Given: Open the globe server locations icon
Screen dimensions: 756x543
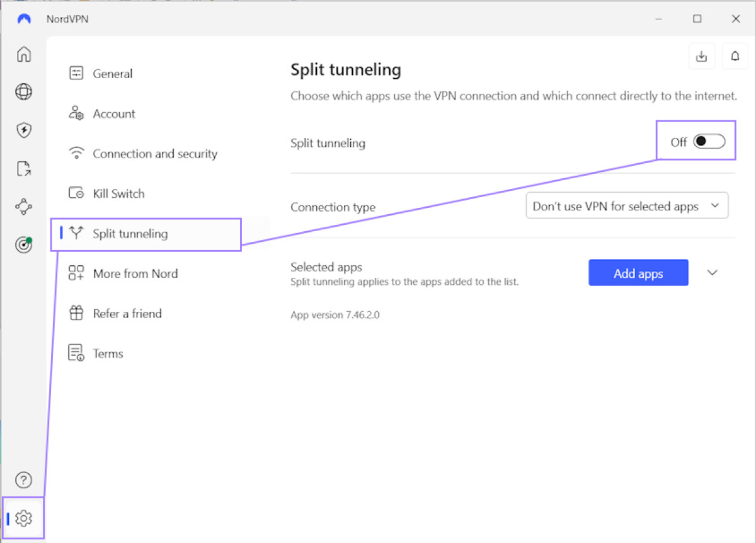Looking at the screenshot, I should [x=23, y=92].
